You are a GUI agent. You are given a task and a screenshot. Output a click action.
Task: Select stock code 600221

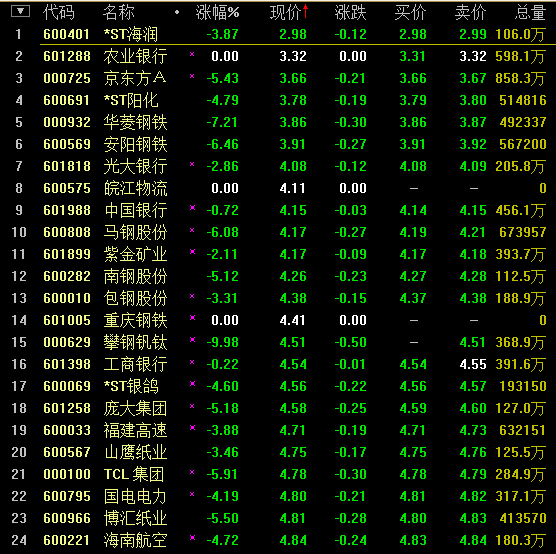tap(67, 540)
